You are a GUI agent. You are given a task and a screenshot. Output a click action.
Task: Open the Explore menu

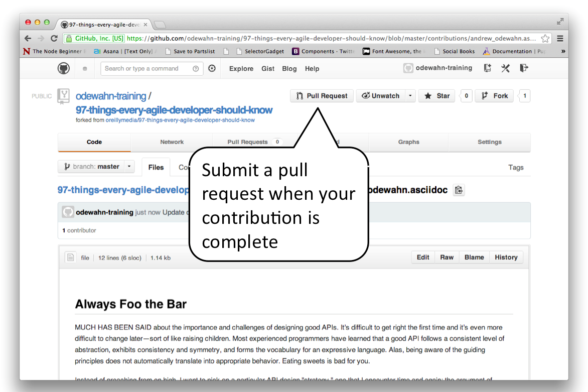coord(241,68)
